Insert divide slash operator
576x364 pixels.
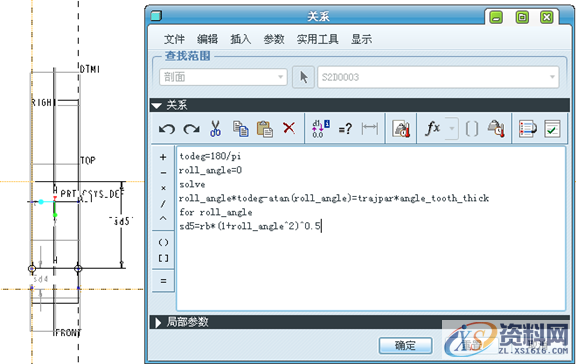163,203
